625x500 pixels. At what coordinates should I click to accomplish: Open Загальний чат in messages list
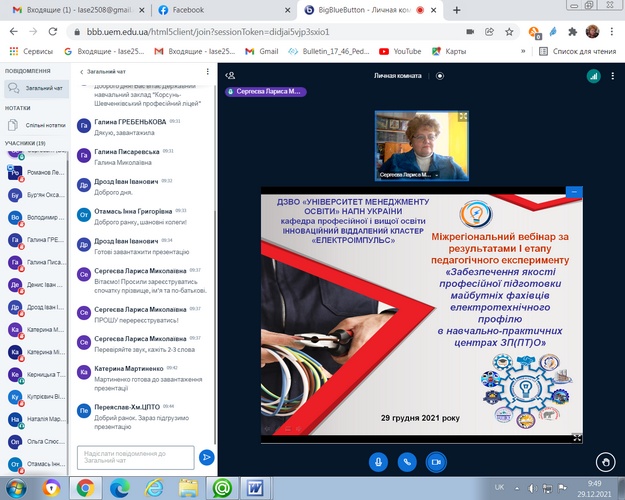click(36, 88)
